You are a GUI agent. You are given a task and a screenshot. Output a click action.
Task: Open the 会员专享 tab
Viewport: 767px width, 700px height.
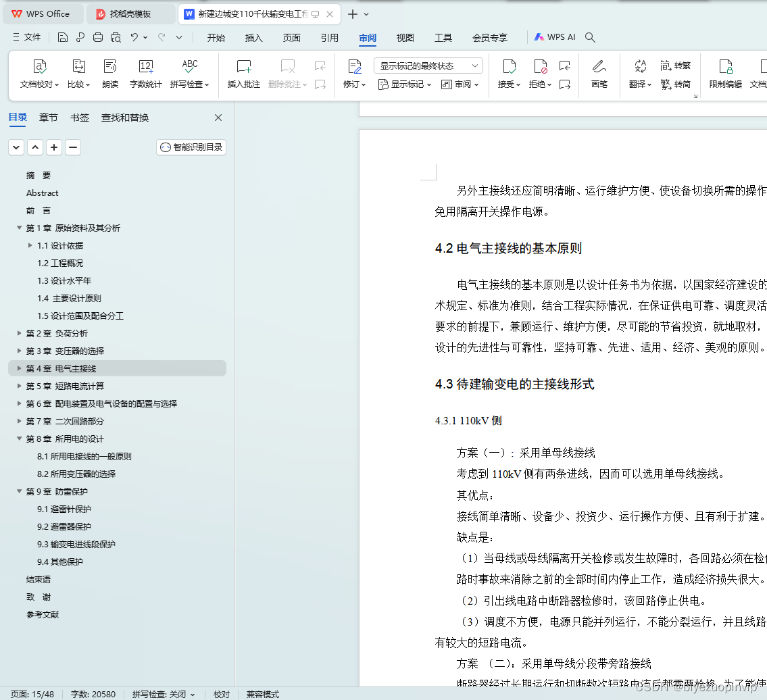click(490, 38)
